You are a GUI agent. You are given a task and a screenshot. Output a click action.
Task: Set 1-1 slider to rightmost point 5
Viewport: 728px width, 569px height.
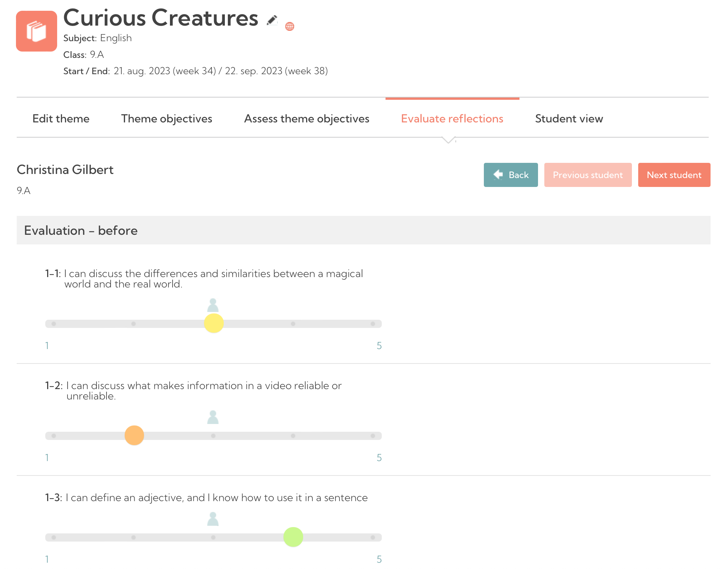[x=373, y=324]
